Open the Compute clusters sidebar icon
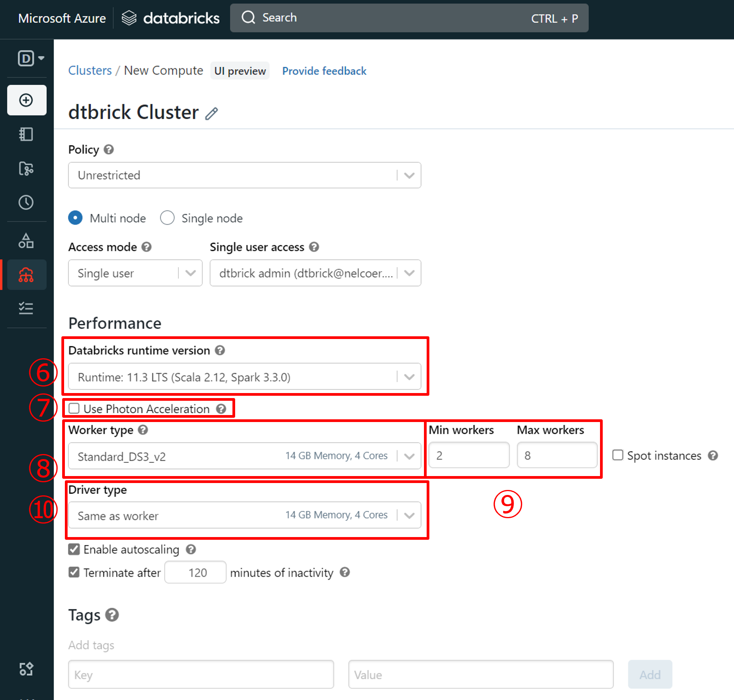The height and width of the screenshot is (700, 734). (x=26, y=275)
